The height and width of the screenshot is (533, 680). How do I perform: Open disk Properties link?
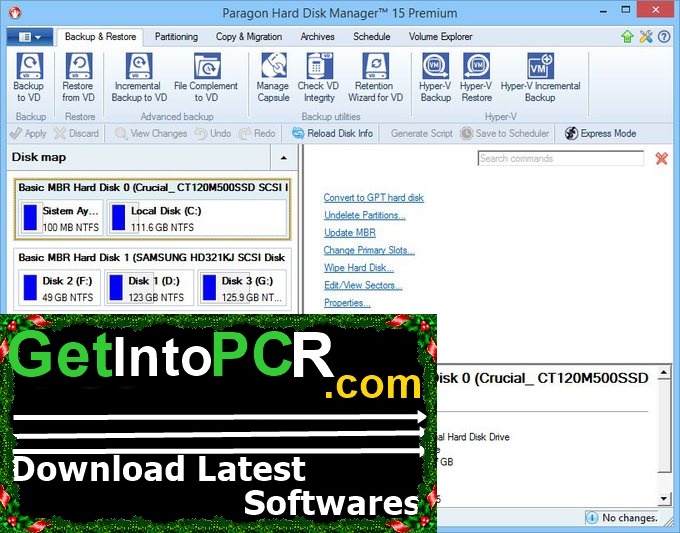click(x=347, y=303)
